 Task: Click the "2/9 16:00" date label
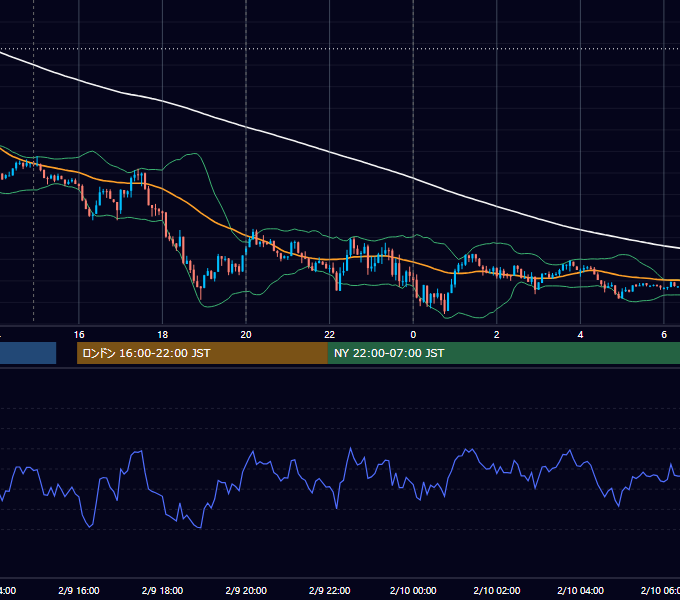point(79,590)
